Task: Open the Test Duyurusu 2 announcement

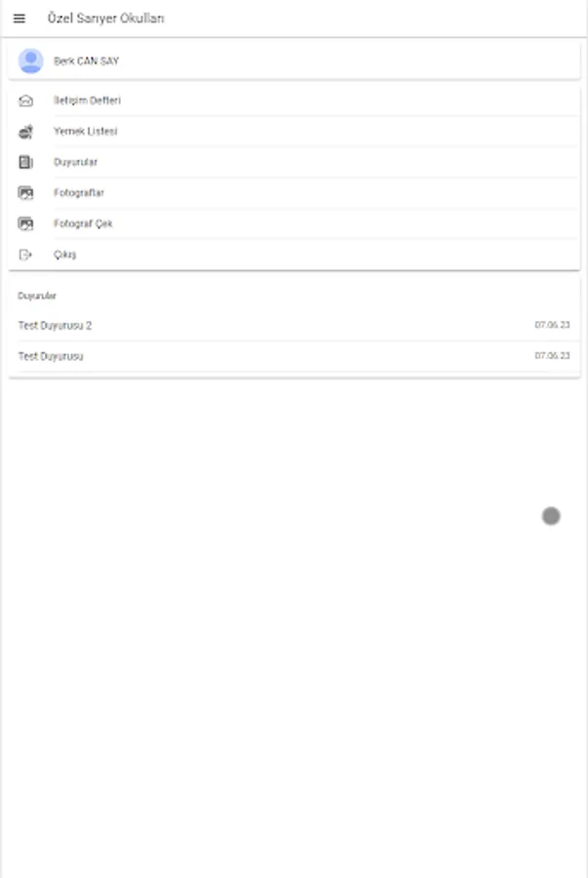Action: pyautogui.click(x=55, y=326)
